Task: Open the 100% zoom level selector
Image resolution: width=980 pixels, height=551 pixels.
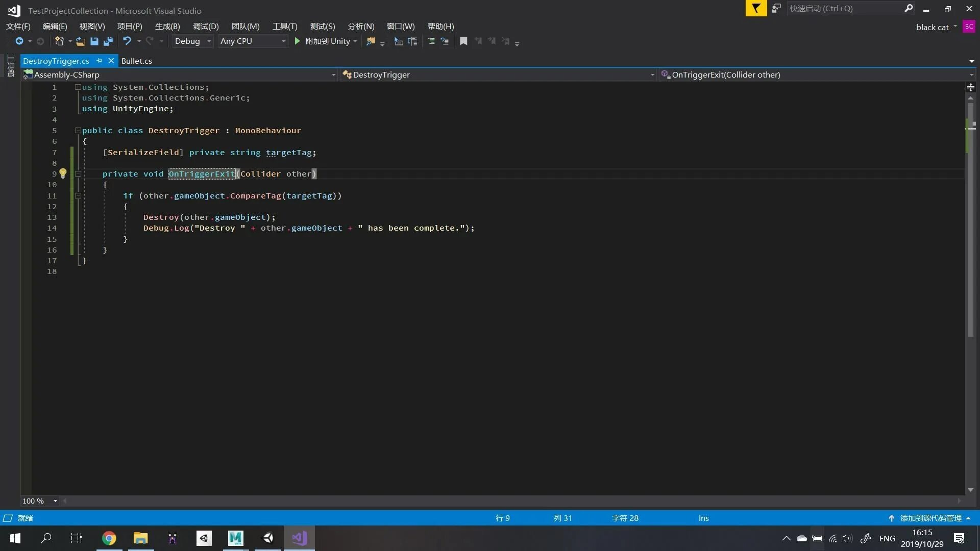Action: [38, 500]
